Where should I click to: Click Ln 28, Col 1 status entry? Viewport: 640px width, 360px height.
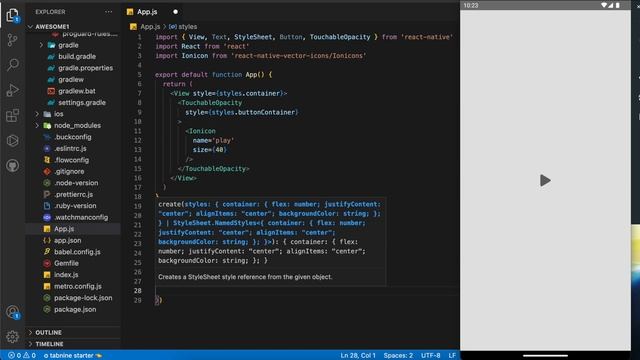pyautogui.click(x=358, y=355)
